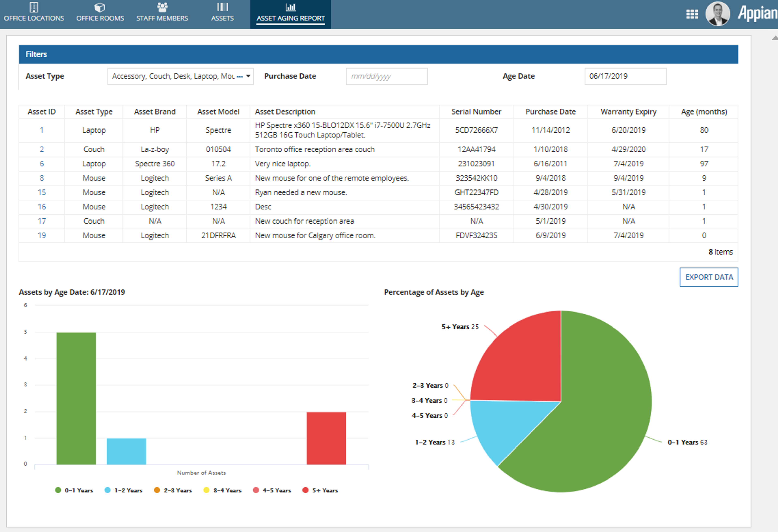Open asset ID 19 link
Viewport: 778px width, 532px height.
pyautogui.click(x=42, y=236)
